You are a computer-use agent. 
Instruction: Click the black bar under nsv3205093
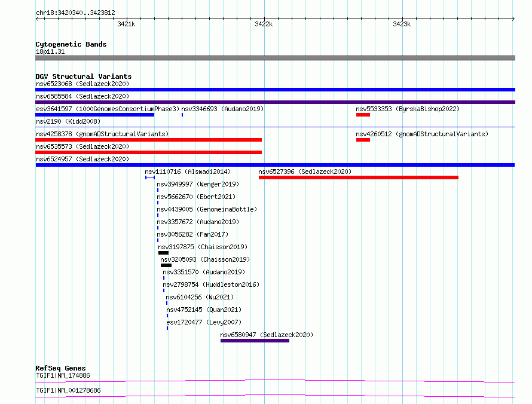[x=166, y=265]
